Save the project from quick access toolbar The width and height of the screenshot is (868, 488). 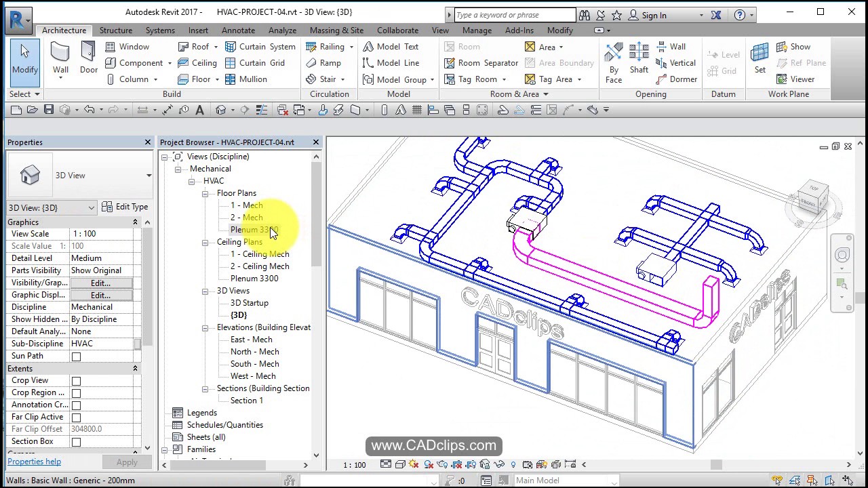coord(49,110)
